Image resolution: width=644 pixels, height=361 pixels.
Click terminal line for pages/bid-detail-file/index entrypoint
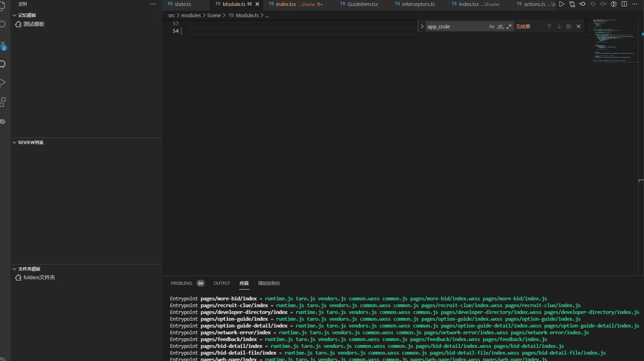[388, 353]
